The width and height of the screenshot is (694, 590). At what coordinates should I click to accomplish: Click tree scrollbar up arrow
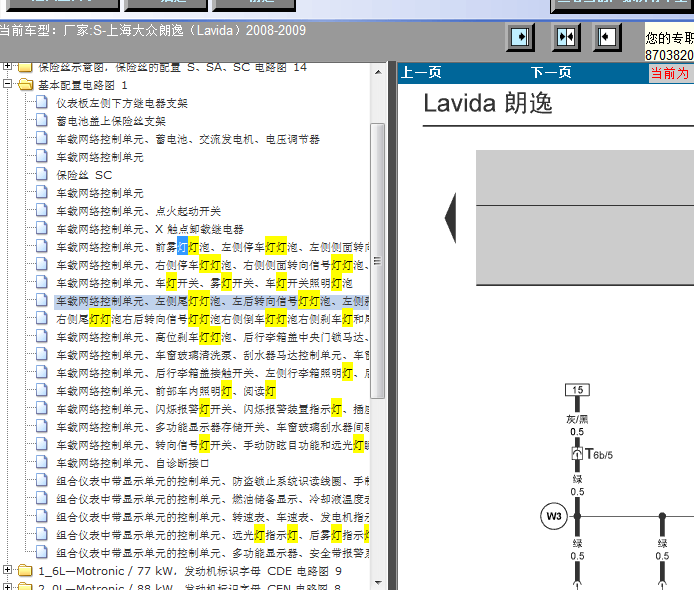pyautogui.click(x=378, y=72)
